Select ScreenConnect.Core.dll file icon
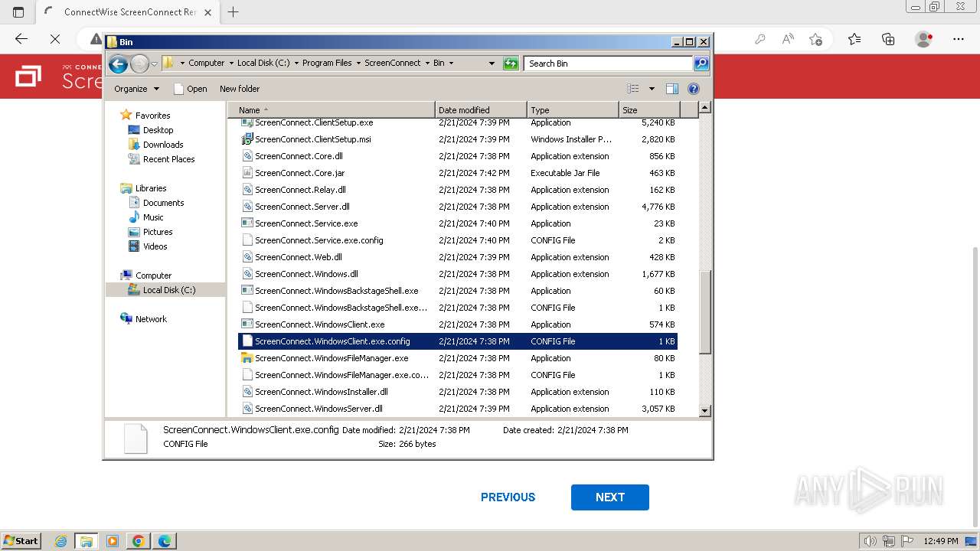 247,156
